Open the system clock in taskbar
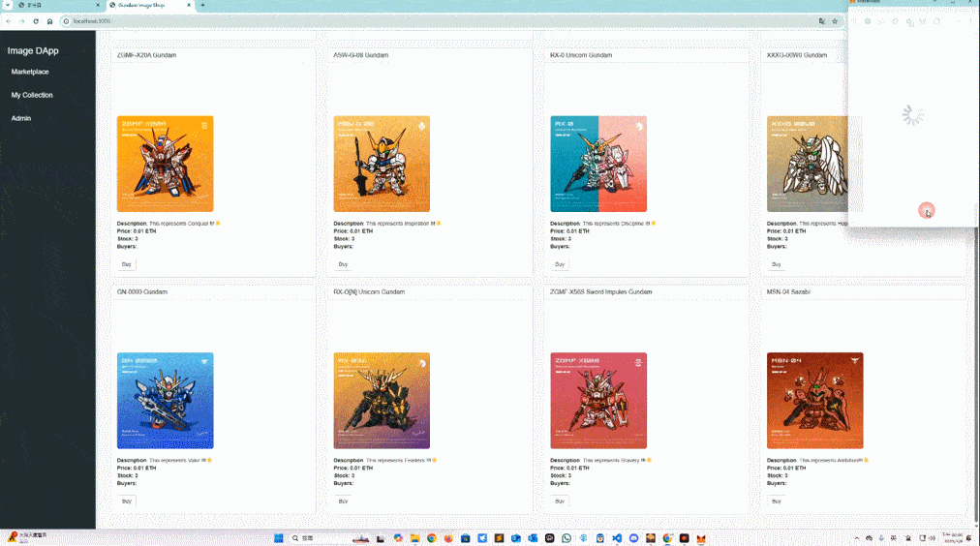This screenshot has height=546, width=980. (953, 538)
